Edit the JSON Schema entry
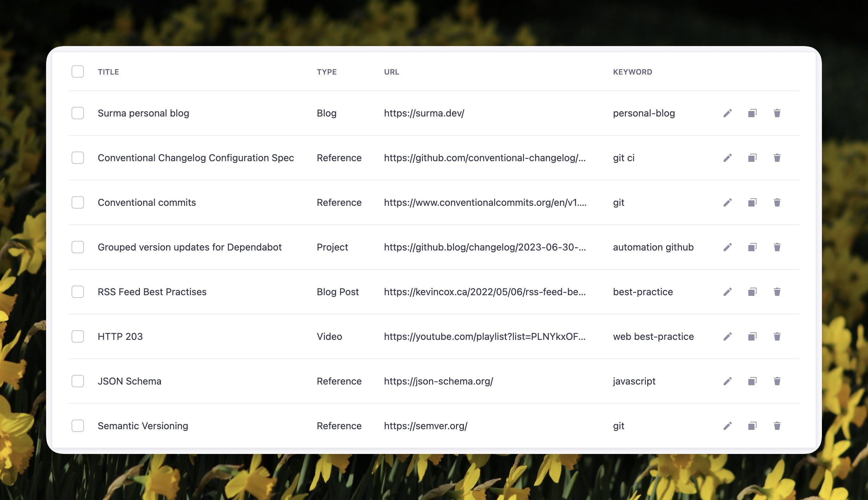The width and height of the screenshot is (868, 500). [x=727, y=381]
